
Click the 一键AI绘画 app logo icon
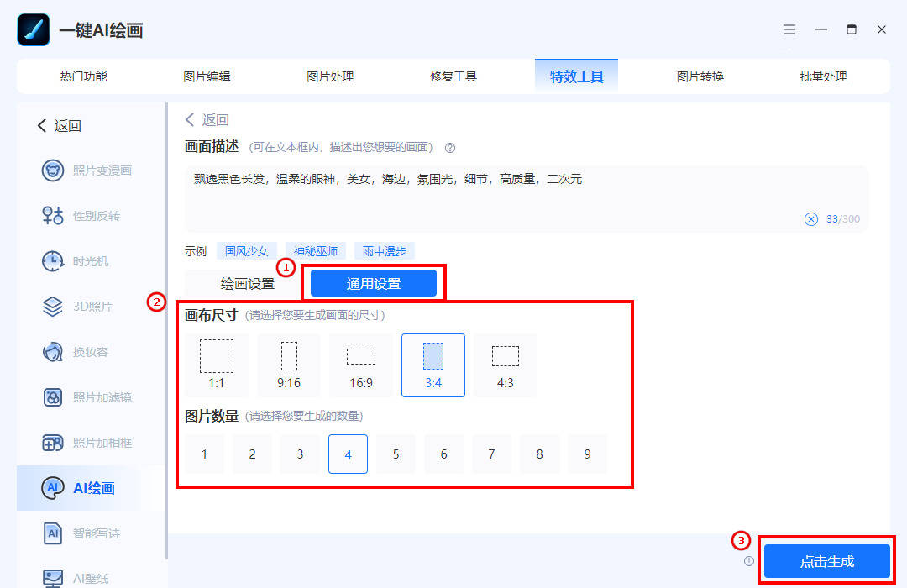click(x=34, y=29)
